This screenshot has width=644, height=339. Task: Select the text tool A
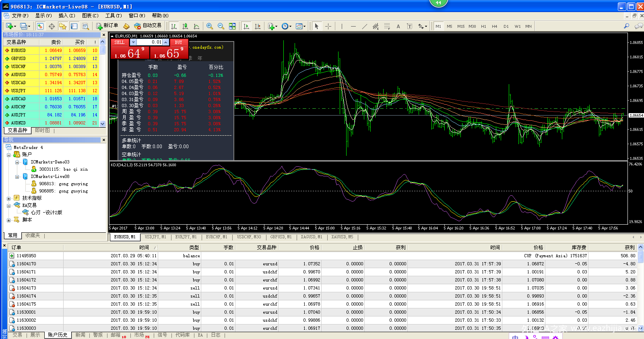[x=398, y=26]
